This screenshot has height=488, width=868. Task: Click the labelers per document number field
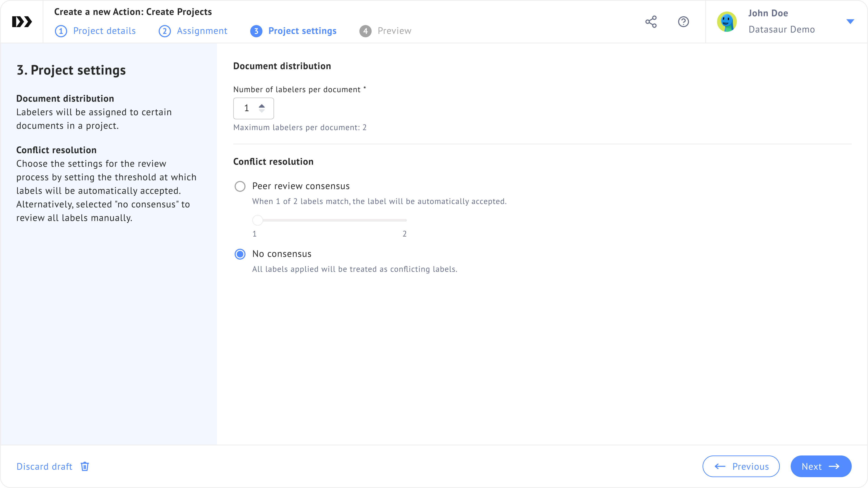(x=246, y=108)
